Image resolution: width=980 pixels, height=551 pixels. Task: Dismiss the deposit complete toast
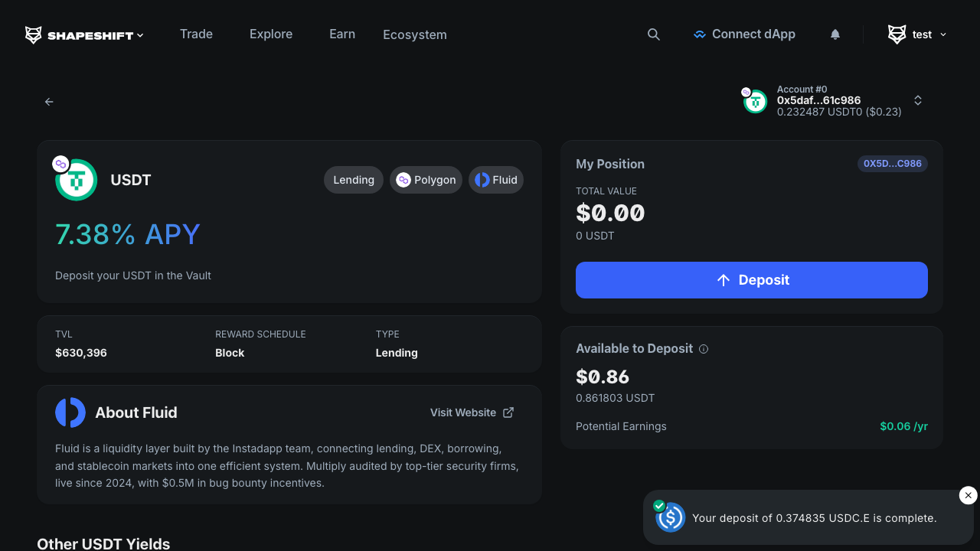(968, 495)
